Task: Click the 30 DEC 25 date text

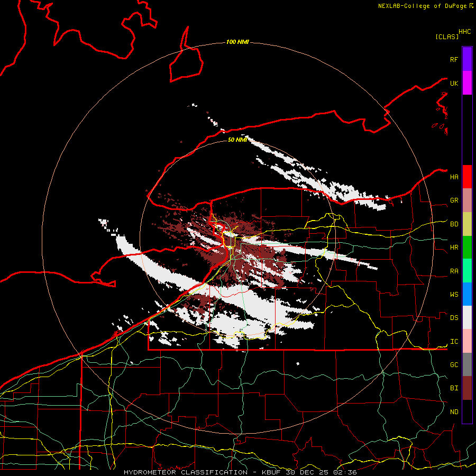Action: [x=307, y=472]
